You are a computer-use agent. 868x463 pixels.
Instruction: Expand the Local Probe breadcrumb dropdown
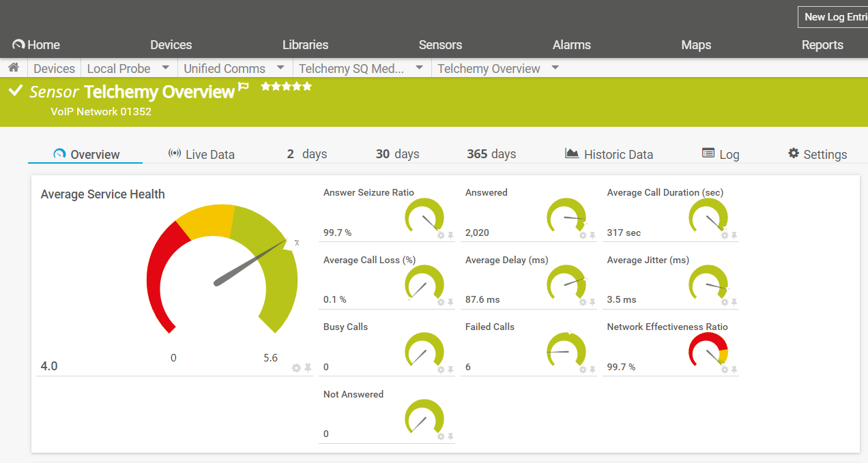tap(165, 68)
